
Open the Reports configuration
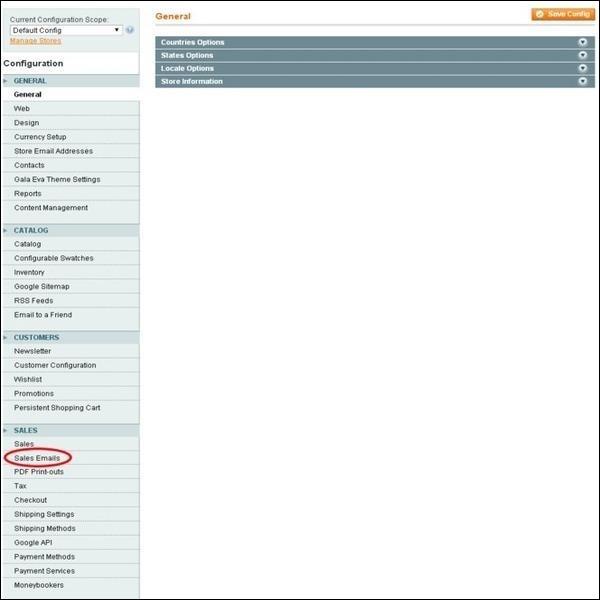28,194
